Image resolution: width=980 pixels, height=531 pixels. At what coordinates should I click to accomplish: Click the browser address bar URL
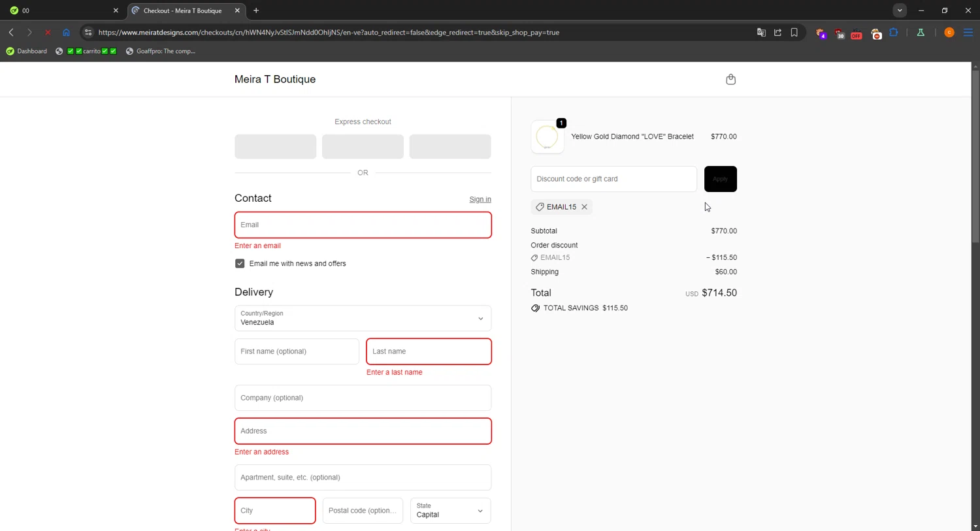click(329, 32)
